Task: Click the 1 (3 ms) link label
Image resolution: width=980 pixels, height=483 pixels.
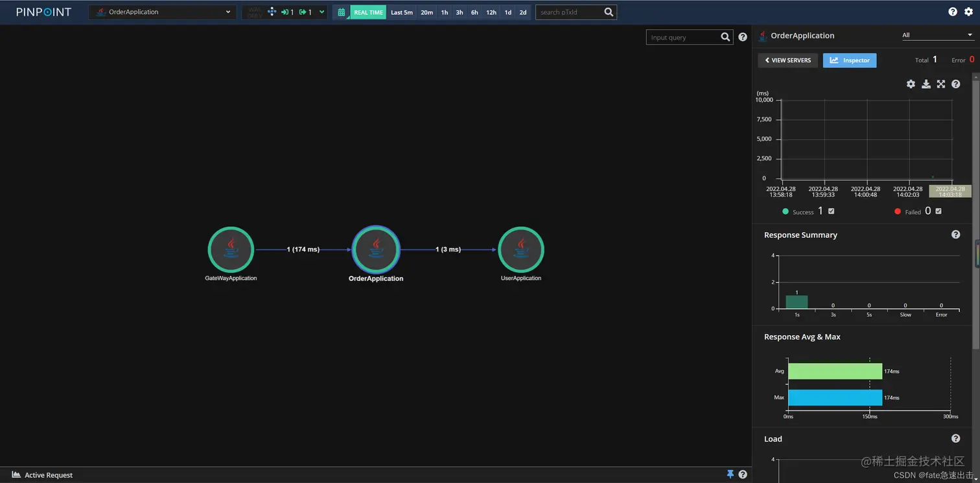Action: pos(449,250)
